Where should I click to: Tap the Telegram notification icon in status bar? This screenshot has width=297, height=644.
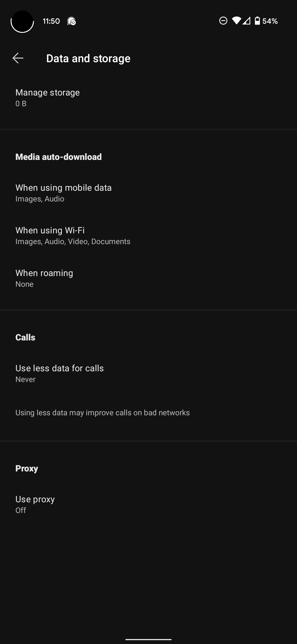(72, 21)
